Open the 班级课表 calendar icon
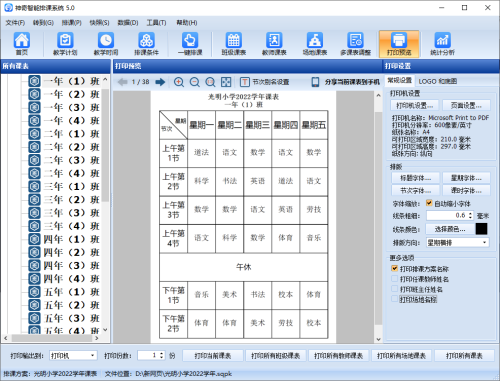The height and width of the screenshot is (381, 500). click(x=234, y=44)
